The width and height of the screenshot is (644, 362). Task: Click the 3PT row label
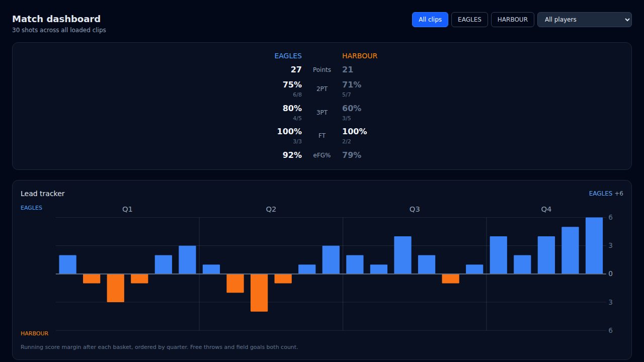322,113
